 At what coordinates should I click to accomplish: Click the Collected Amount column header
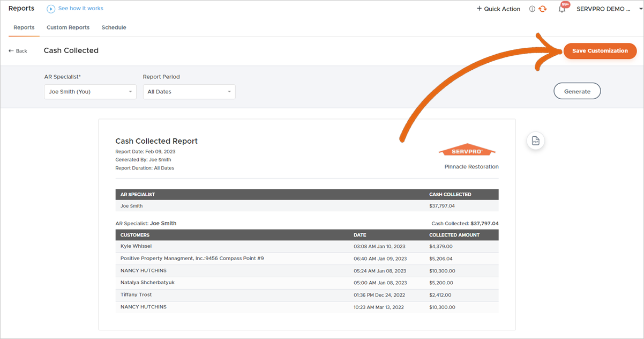point(454,235)
